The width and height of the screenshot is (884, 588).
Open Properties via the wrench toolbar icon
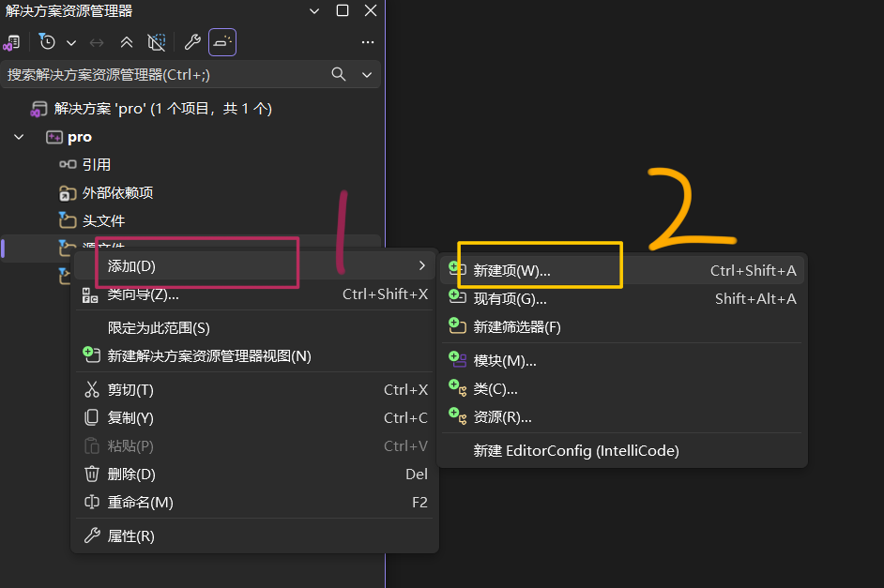point(192,42)
